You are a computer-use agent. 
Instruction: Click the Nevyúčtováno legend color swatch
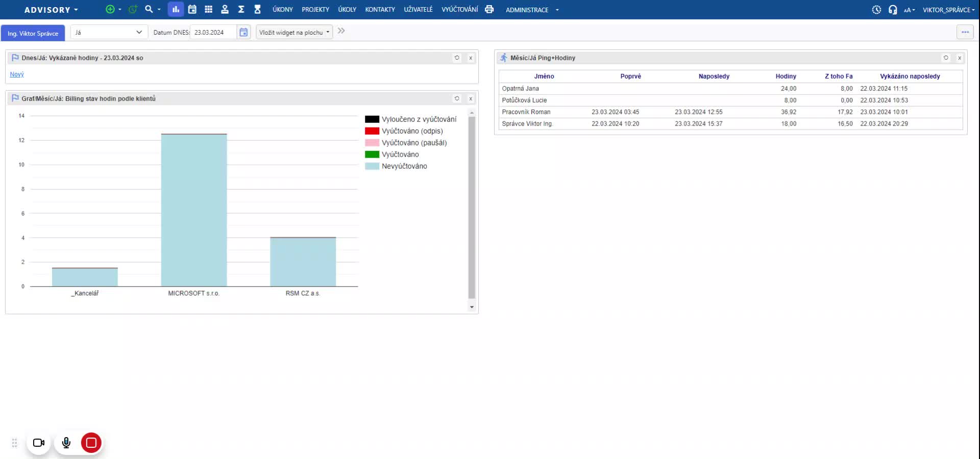click(x=372, y=166)
